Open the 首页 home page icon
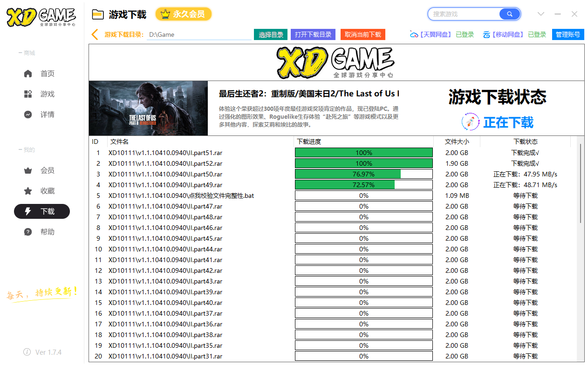Image resolution: width=588 pixels, height=365 pixels. (28, 73)
